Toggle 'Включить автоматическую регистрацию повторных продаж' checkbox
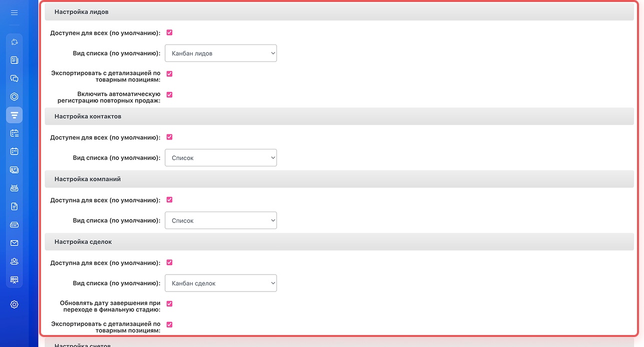Viewport: 644px width, 347px height. [169, 94]
